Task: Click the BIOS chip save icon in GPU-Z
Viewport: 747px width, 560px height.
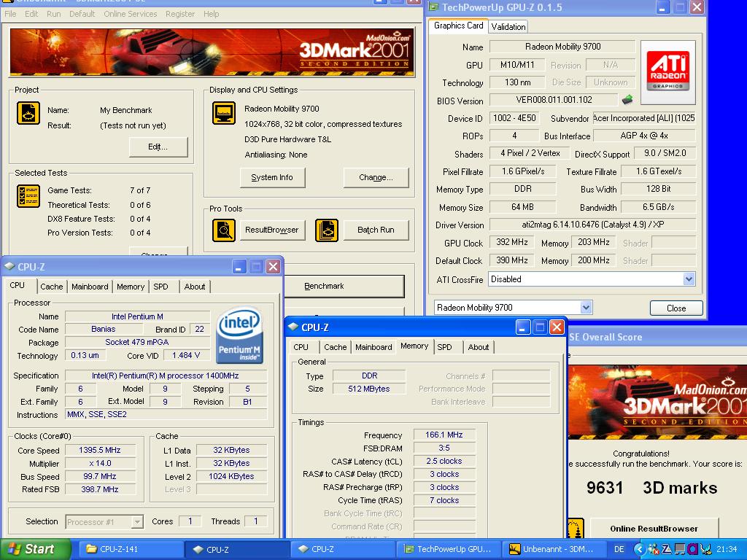Action: [x=627, y=99]
